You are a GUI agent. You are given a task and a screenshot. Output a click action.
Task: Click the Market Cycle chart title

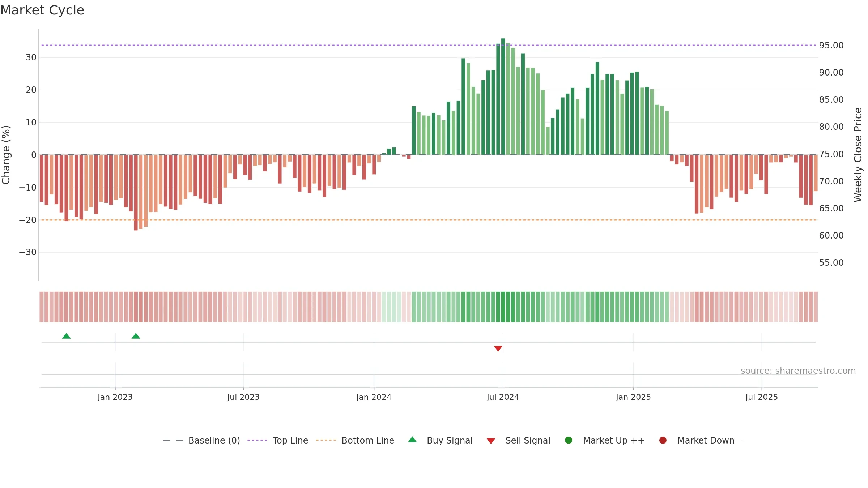coord(42,10)
